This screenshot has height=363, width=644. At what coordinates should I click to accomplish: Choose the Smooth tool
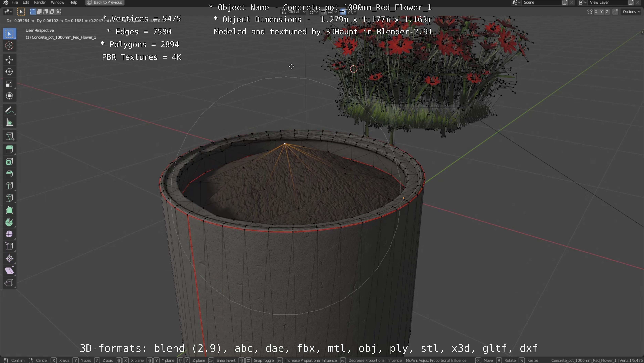(x=9, y=234)
